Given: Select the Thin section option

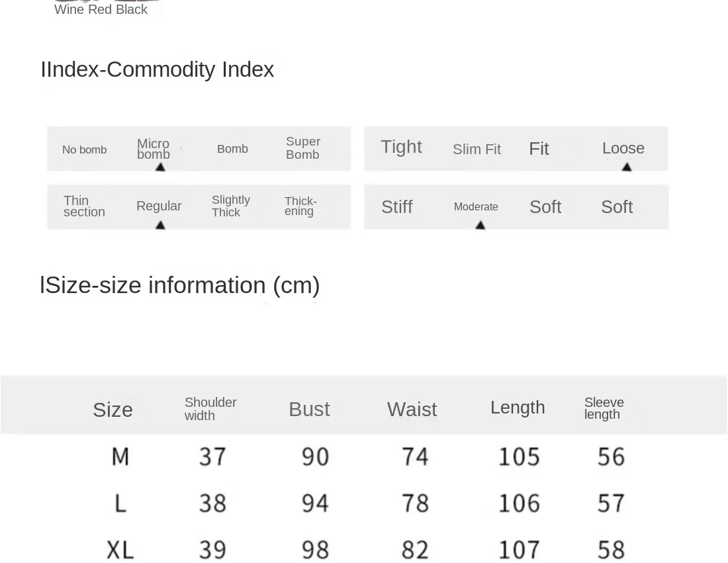Looking at the screenshot, I should point(84,206).
